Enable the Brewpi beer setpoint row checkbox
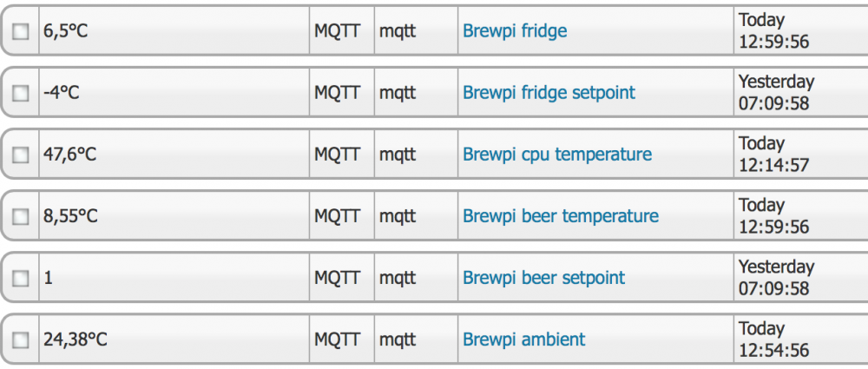Image resolution: width=868 pixels, height=369 pixels. 20,279
